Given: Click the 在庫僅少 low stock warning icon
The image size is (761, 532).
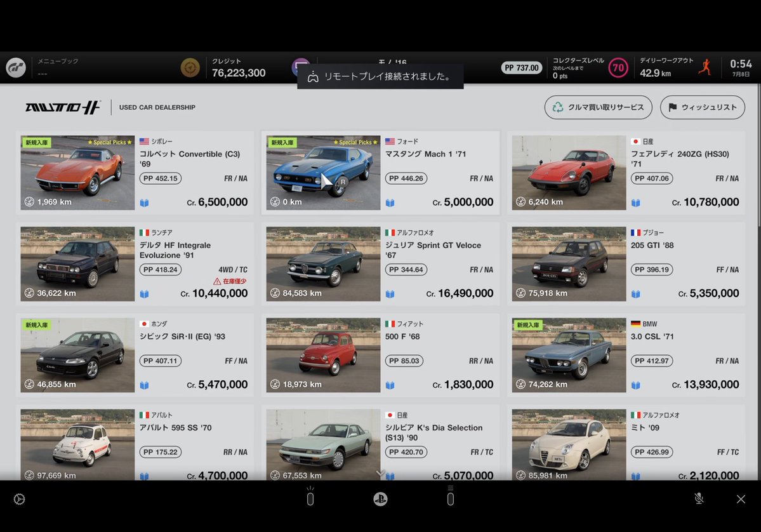Looking at the screenshot, I should [217, 281].
